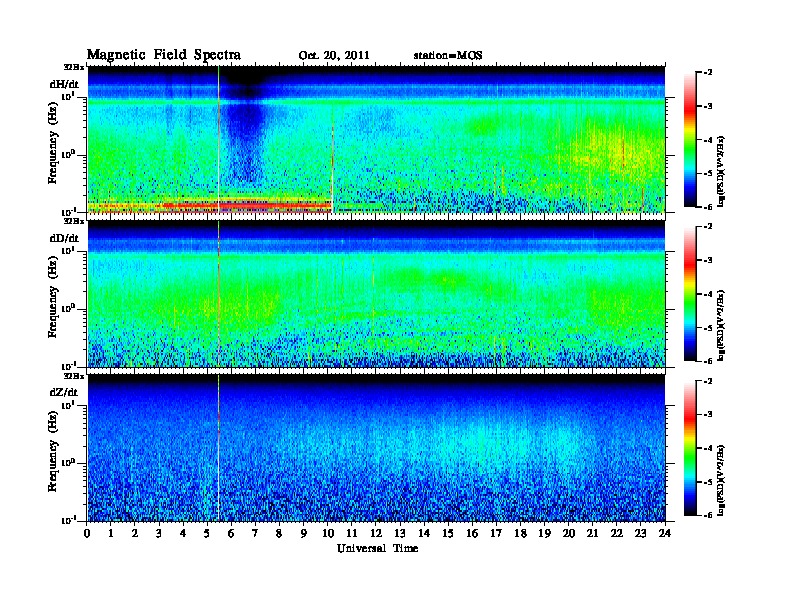Click the dH/dt panel label

pos(64,84)
